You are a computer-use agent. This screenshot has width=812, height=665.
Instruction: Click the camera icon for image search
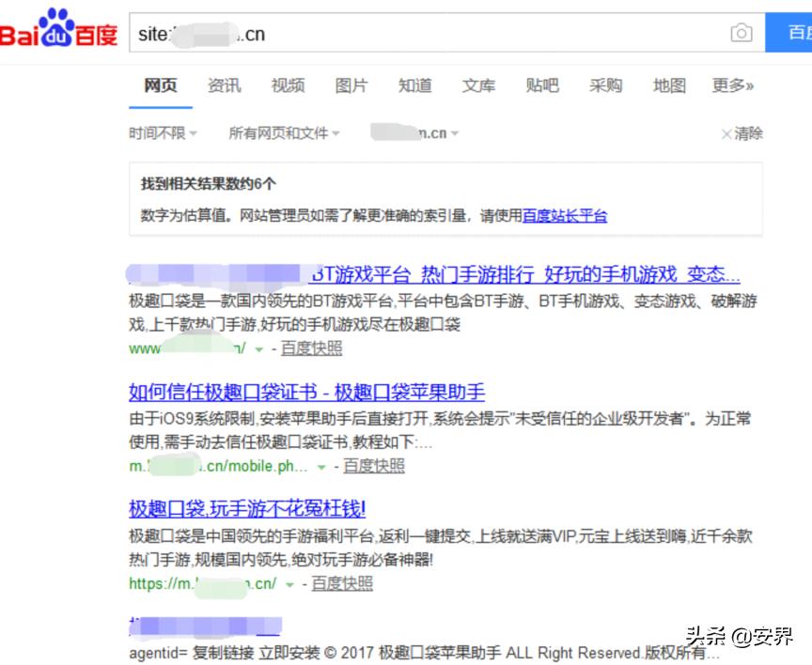tap(742, 31)
